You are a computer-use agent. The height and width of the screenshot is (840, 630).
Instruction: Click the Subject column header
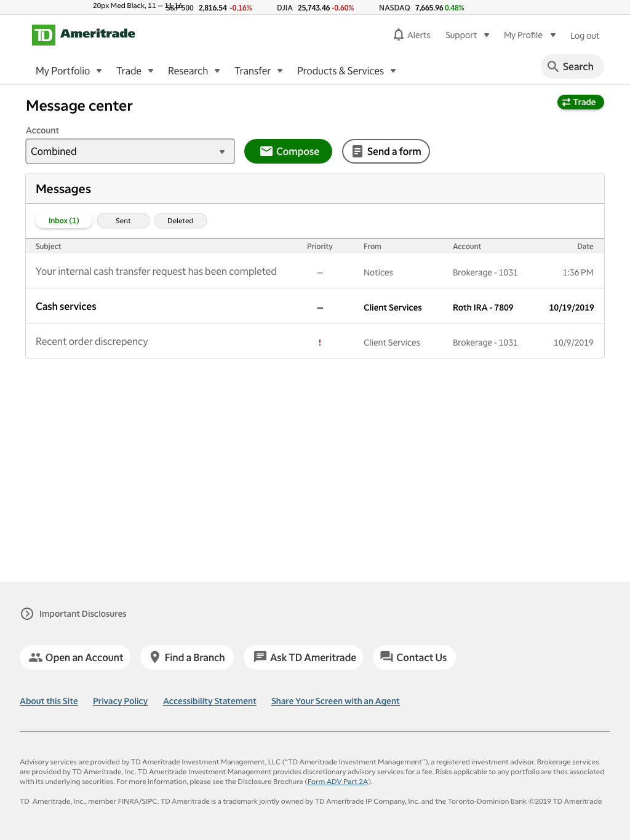pos(49,247)
